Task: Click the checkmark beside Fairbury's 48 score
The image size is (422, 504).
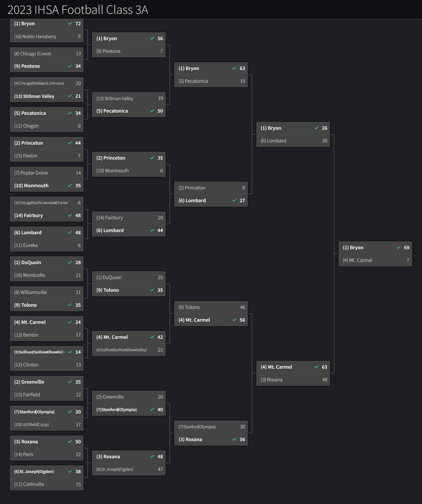Action: click(x=70, y=215)
